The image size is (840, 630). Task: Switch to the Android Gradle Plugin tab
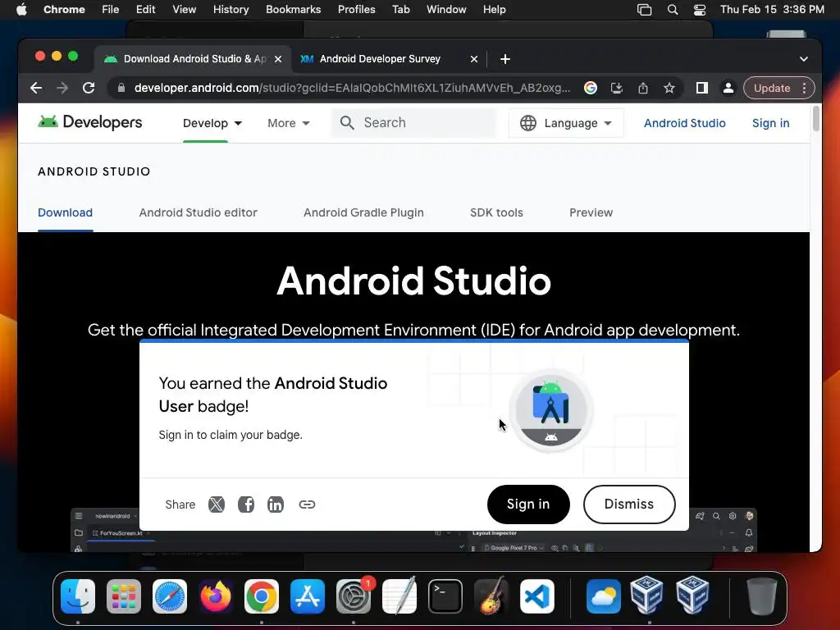363,212
